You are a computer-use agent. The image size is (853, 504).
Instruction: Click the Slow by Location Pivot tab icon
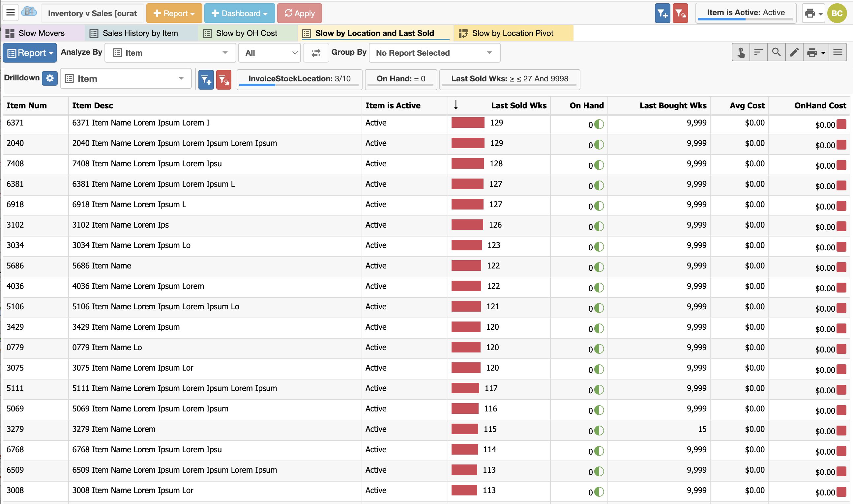pyautogui.click(x=463, y=33)
